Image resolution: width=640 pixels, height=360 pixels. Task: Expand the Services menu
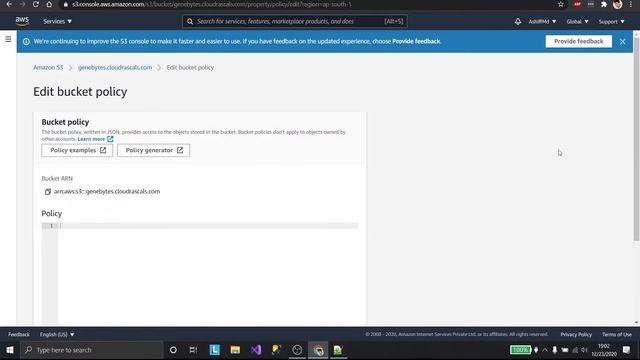[57, 21]
